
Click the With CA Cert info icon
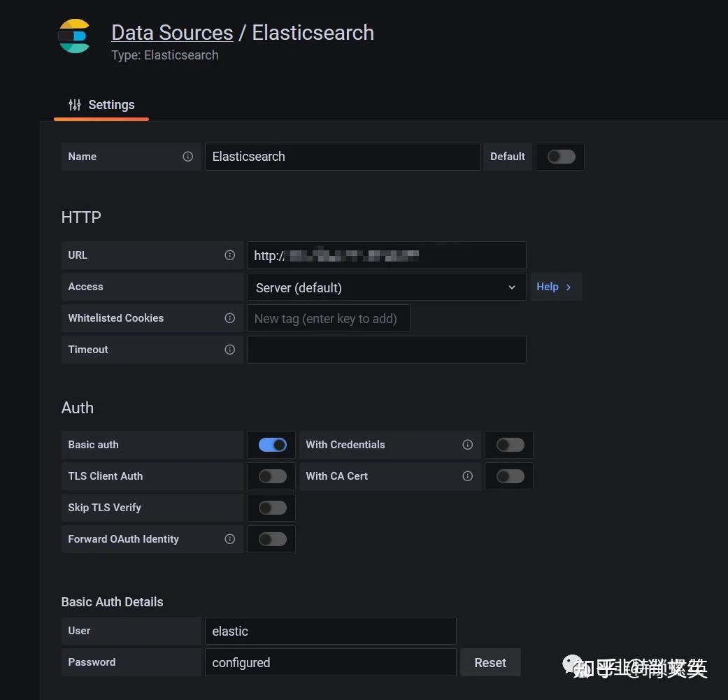coord(467,476)
